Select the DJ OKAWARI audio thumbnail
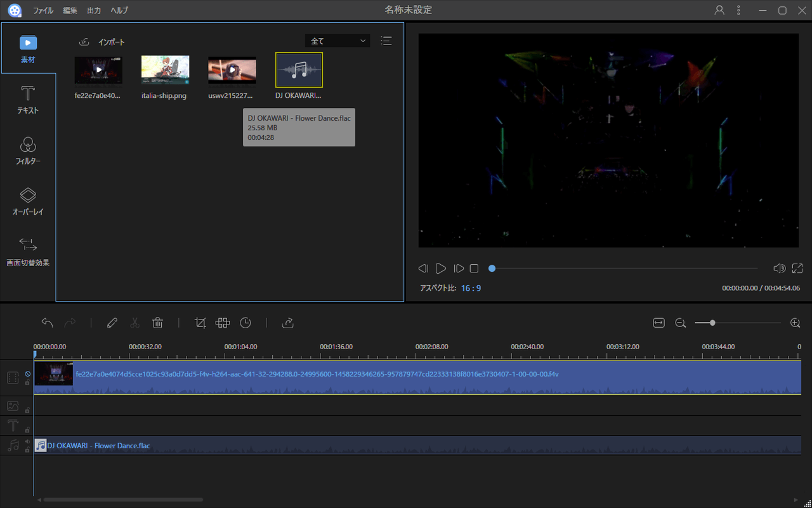The height and width of the screenshot is (508, 812). [x=299, y=70]
